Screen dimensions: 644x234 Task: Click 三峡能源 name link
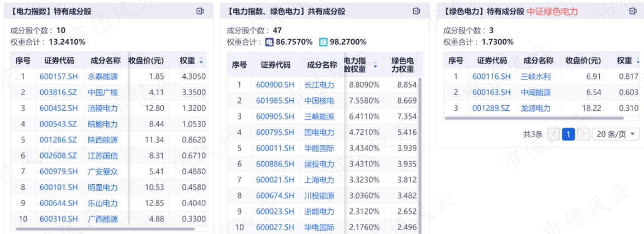point(319,116)
